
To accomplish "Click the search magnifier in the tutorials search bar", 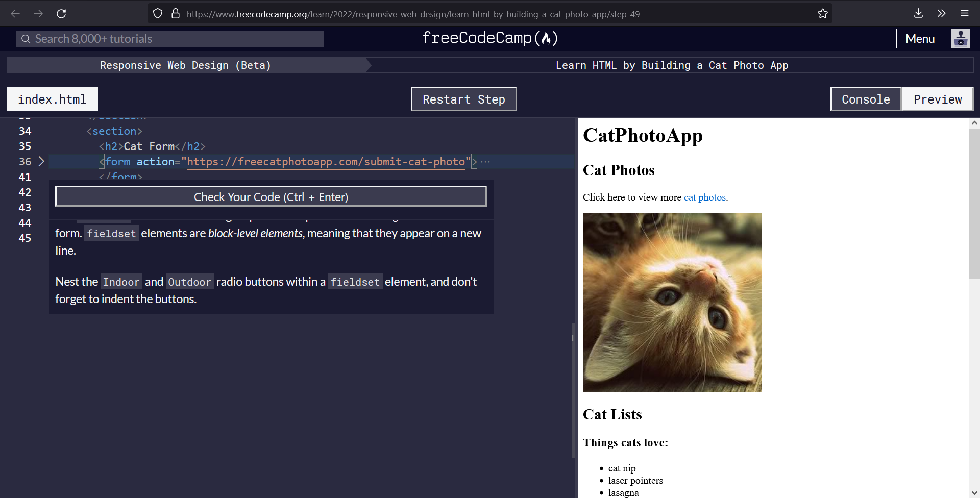I will tap(26, 38).
